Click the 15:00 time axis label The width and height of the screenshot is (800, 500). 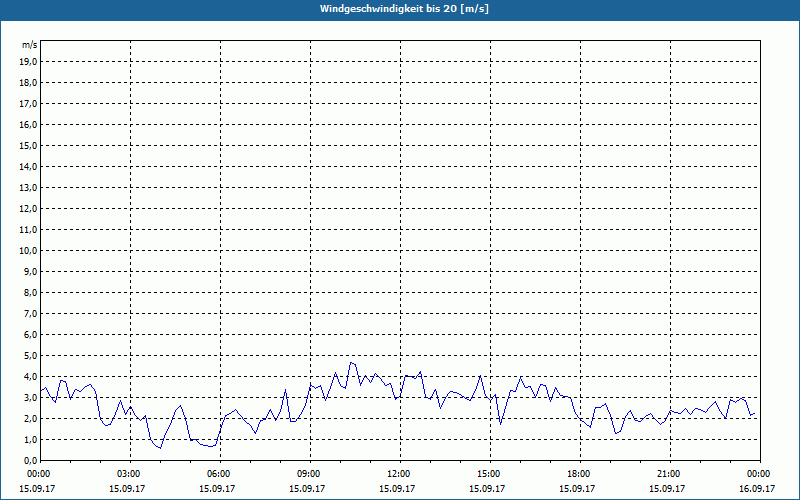click(490, 474)
